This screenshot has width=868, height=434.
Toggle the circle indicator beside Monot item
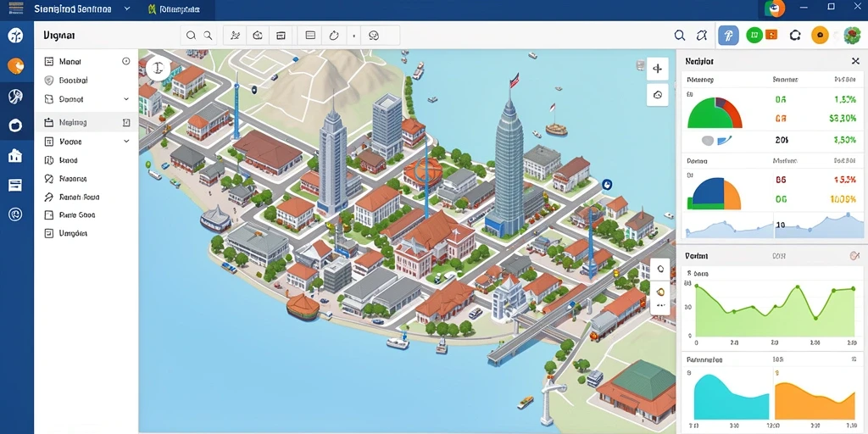point(125,61)
